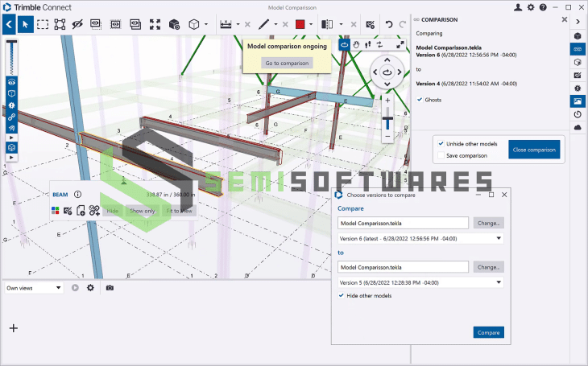This screenshot has width=588, height=366.
Task: Click the views settings gear icon
Action: point(90,288)
